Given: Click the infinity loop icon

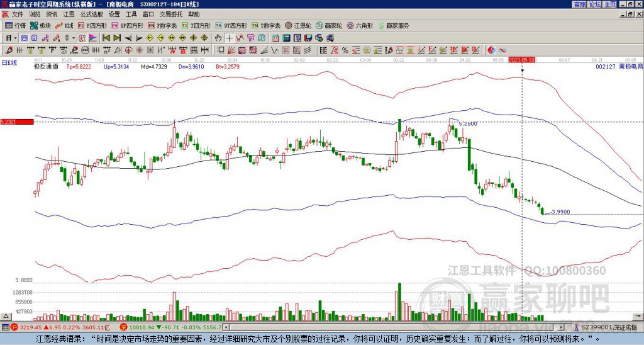Looking at the screenshot, I should click(x=502, y=50).
